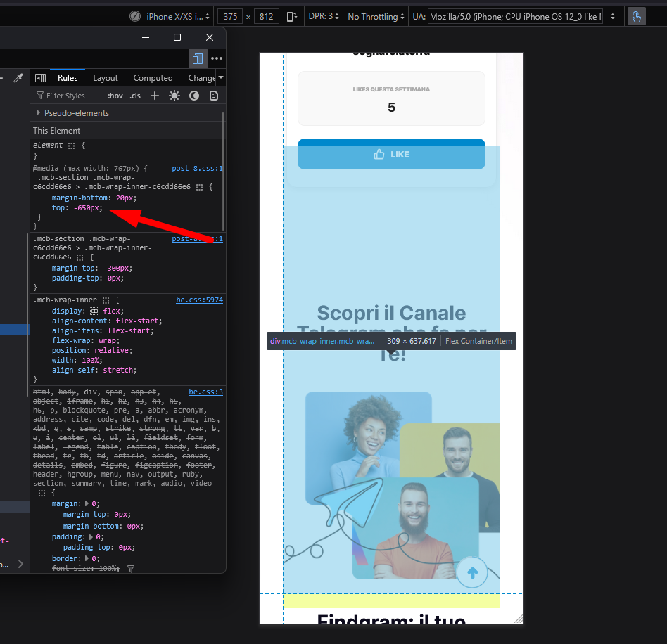Image resolution: width=667 pixels, height=644 pixels.
Task: Switch to the Layout tab
Action: (106, 78)
